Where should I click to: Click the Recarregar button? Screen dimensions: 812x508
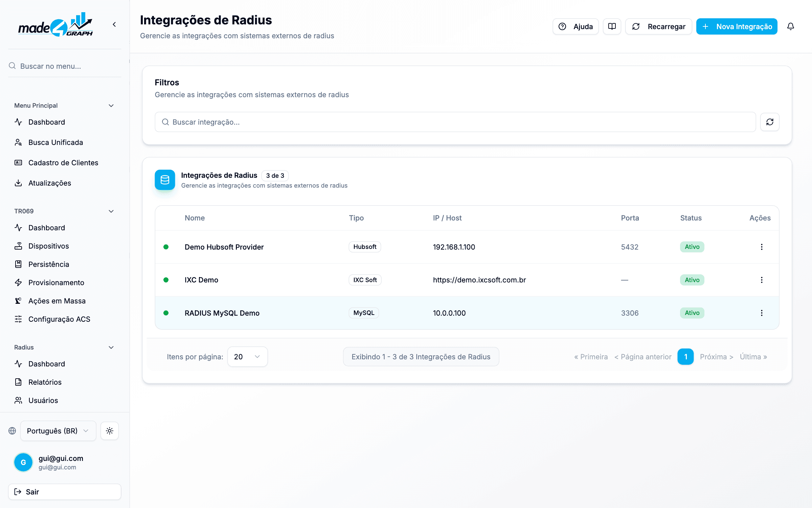pyautogui.click(x=658, y=26)
